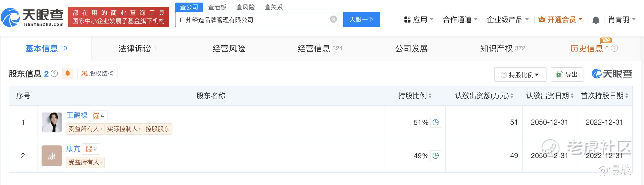Open the 持股比例 filter dropdown

(x=520, y=75)
